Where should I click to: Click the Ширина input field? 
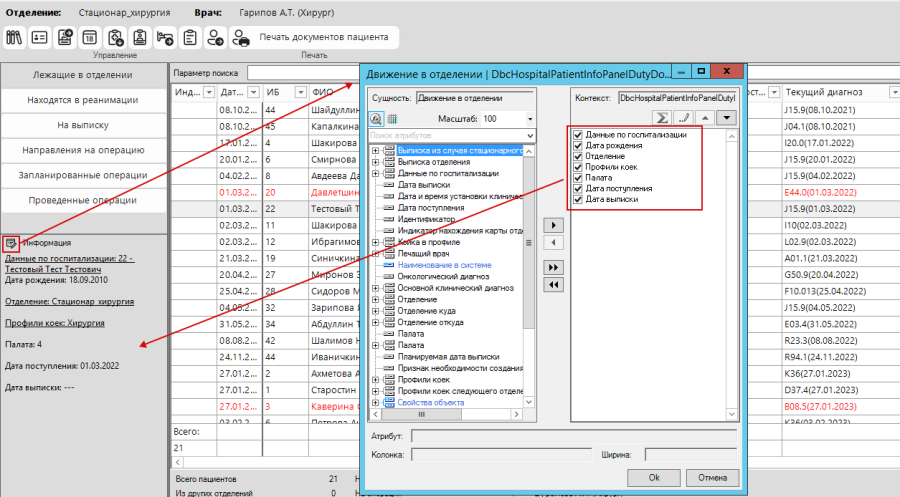(690, 455)
